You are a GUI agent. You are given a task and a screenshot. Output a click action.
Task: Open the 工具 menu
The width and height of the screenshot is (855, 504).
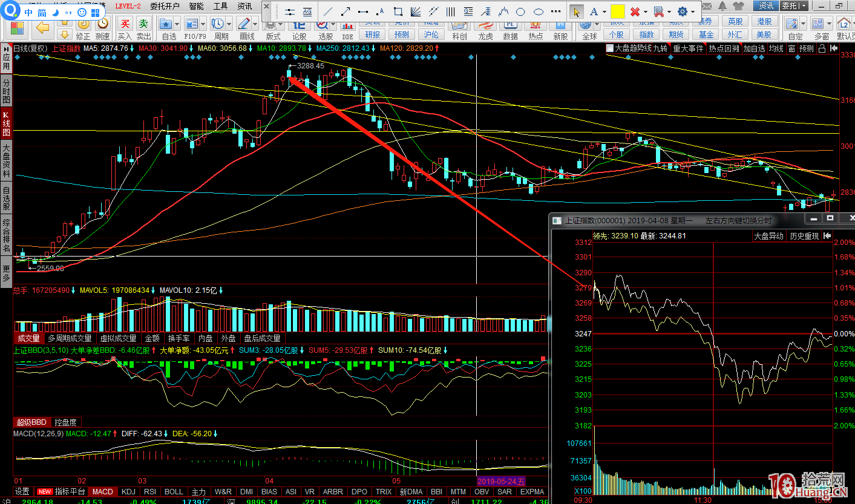click(221, 6)
